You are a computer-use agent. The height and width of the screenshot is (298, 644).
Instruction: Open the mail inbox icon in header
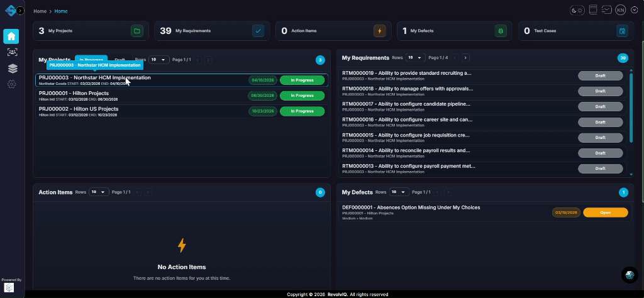(607, 10)
